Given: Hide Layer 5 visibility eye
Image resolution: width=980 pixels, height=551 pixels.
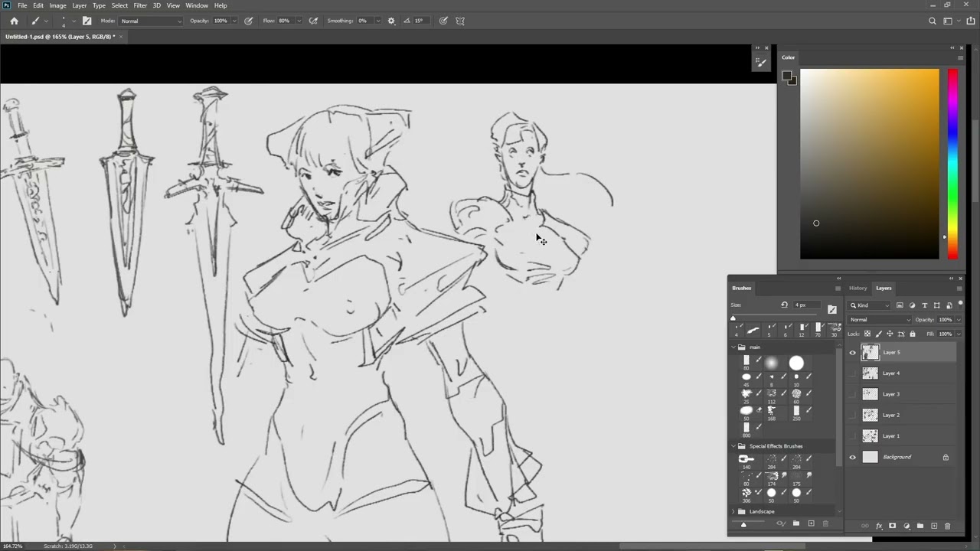Looking at the screenshot, I should (x=853, y=353).
